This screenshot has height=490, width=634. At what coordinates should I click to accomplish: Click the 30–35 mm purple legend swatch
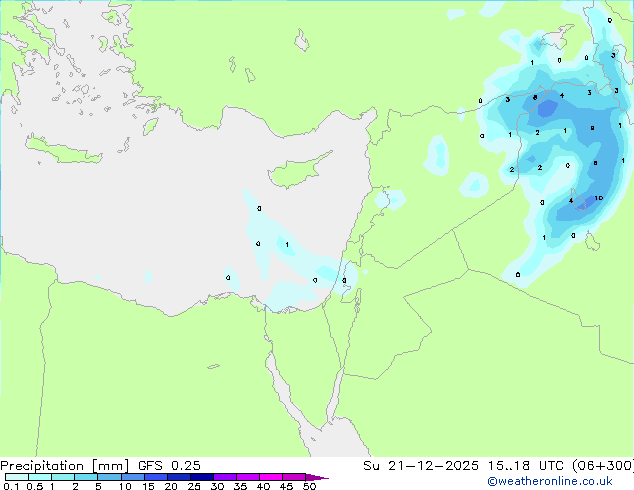tap(225, 477)
